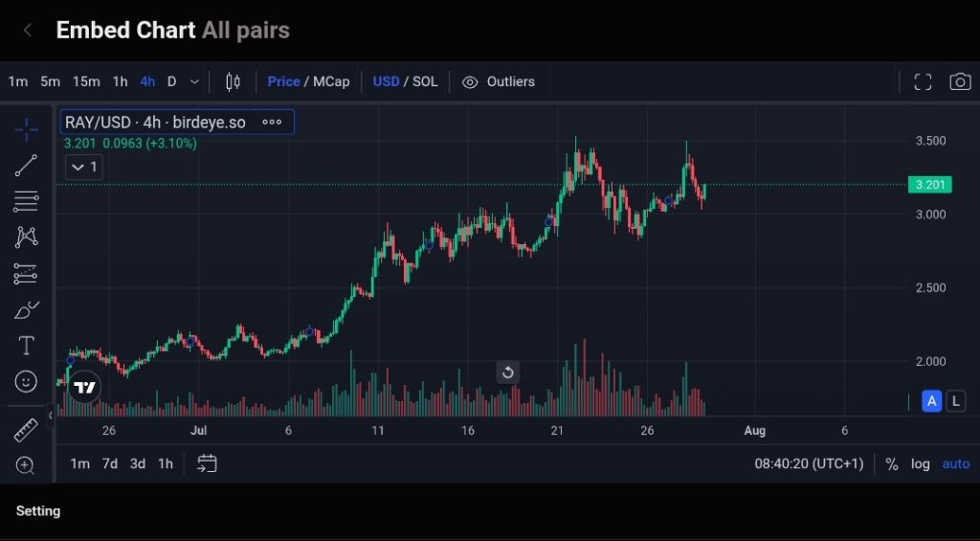Reset chart view with the reset button
The height and width of the screenshot is (541, 980).
[x=508, y=372]
